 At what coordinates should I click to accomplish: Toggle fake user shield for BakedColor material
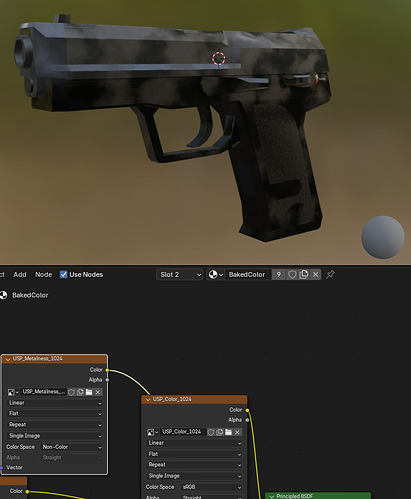pos(292,274)
